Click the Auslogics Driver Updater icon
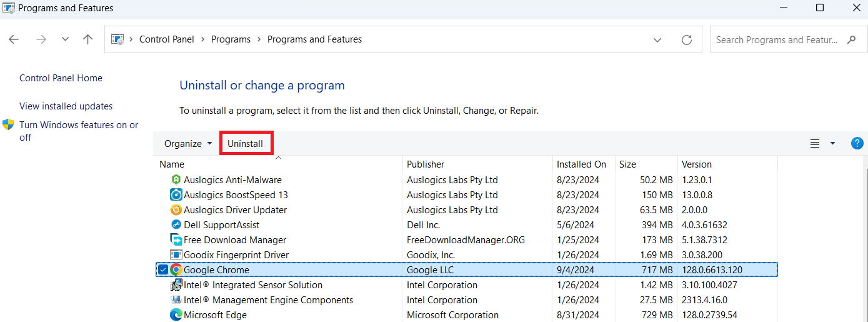Screen dimensions: 868x322 click(176, 210)
